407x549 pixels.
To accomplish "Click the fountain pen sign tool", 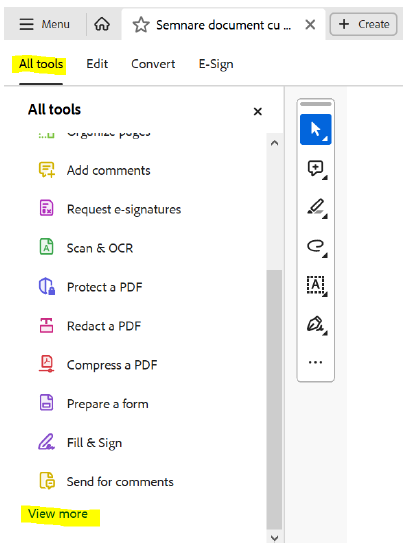I will (316, 325).
